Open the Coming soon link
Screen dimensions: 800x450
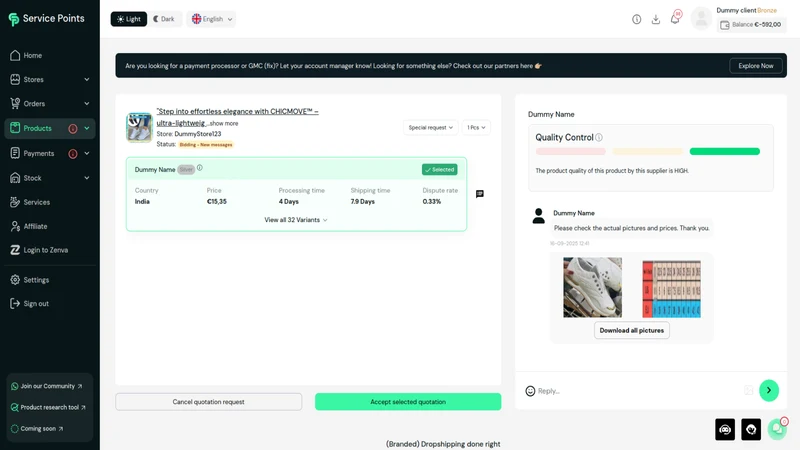pos(37,429)
